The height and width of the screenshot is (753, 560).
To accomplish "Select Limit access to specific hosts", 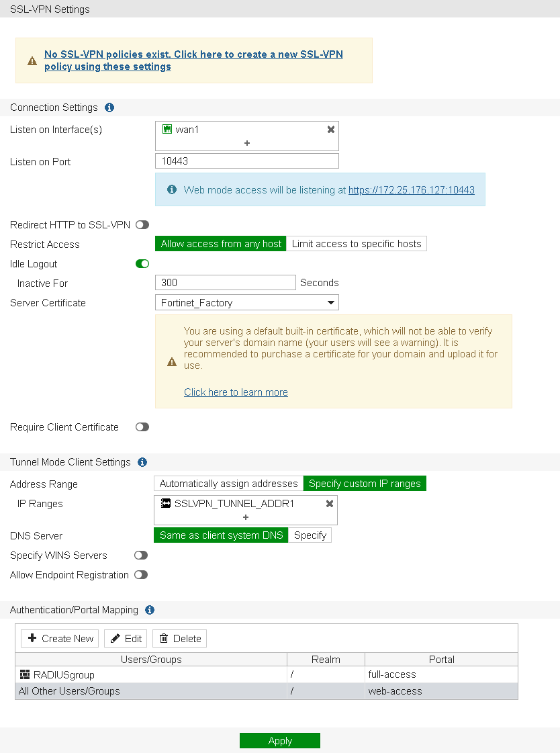I will click(x=357, y=244).
